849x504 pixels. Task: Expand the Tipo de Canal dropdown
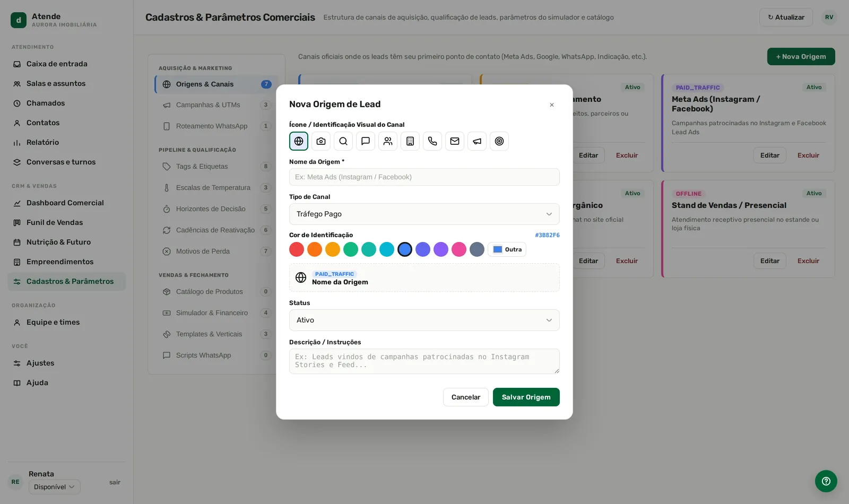424,214
